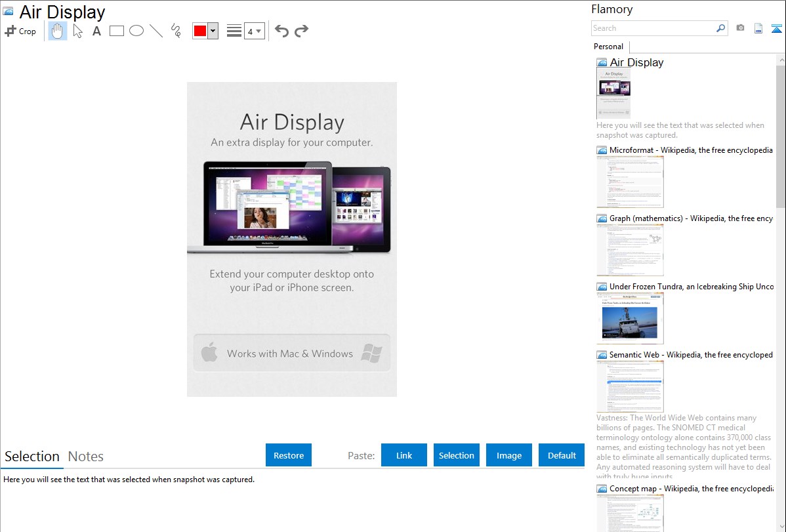Choose the straight line tool

156,31
